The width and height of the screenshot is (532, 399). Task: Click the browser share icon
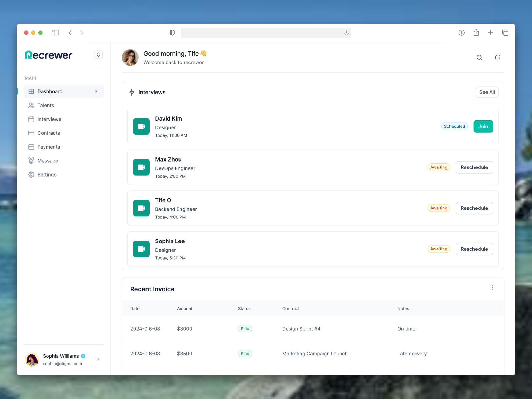click(476, 33)
